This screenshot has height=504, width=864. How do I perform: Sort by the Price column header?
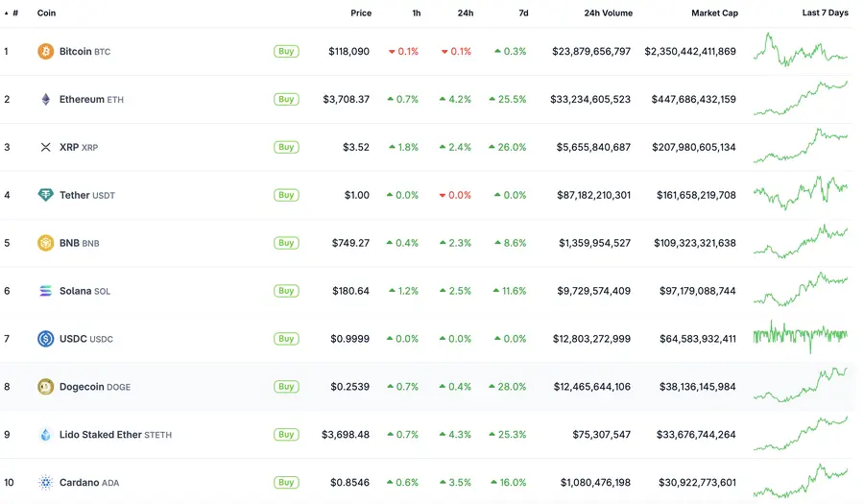[x=361, y=13]
